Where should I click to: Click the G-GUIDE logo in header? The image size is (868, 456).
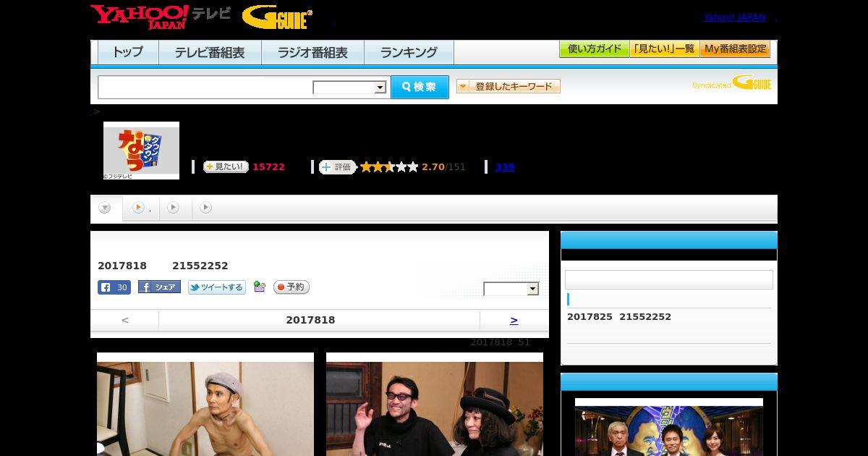[x=277, y=17]
